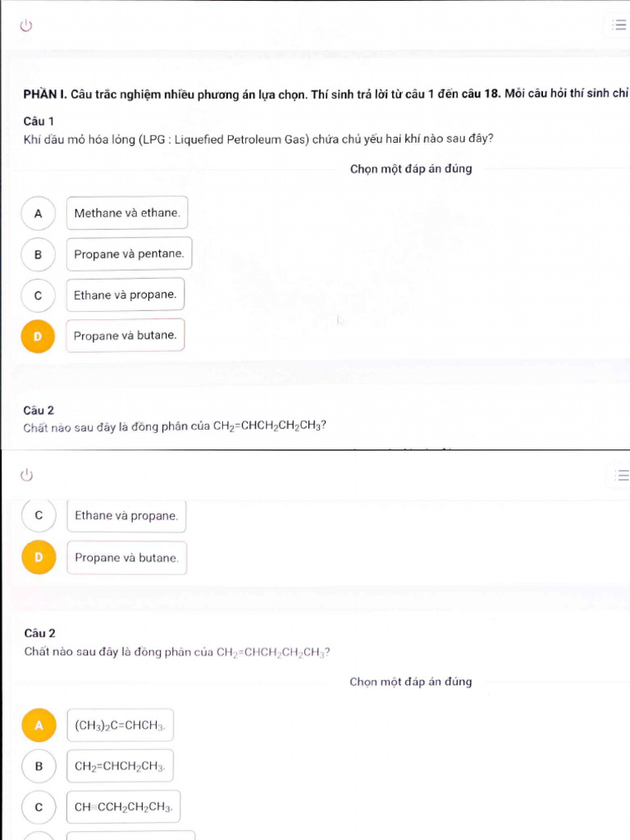The height and width of the screenshot is (840, 630).
Task: Open the question list icon in the topmost header
Action: 619,25
